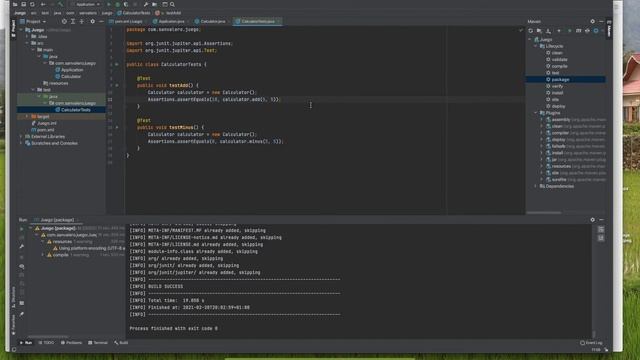Screen dimensions: 640x360
Task: Open settings via the wrench icon
Action: pyautogui.click(x=146, y=4)
